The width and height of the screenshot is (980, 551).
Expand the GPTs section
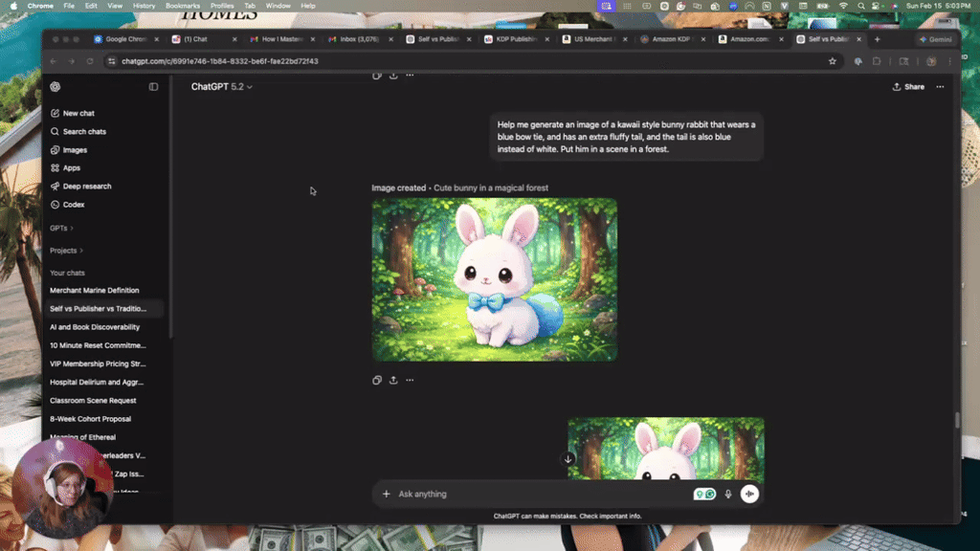pyautogui.click(x=61, y=228)
